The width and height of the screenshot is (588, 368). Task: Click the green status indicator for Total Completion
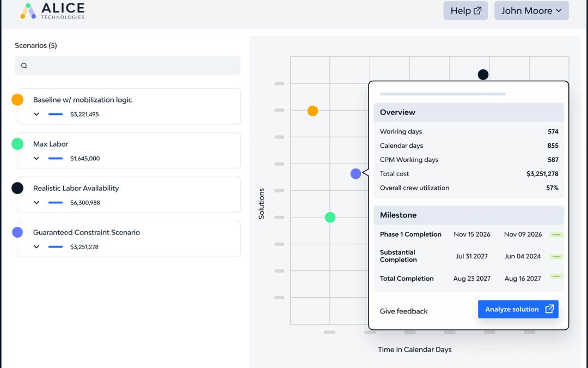click(556, 276)
